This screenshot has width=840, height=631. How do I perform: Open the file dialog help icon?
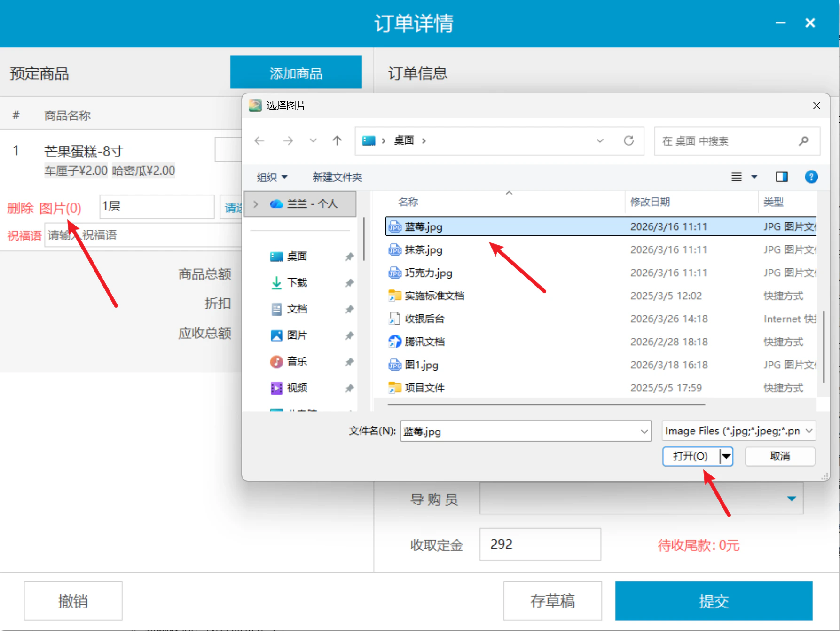[811, 177]
